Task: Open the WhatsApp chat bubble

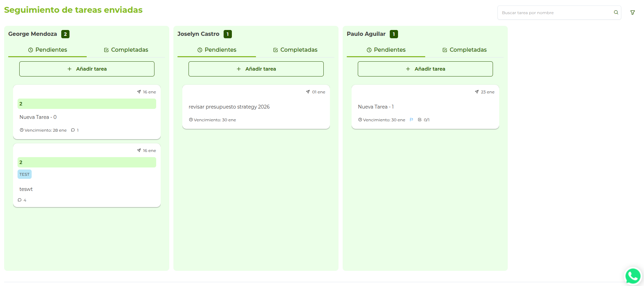Action: tap(633, 276)
